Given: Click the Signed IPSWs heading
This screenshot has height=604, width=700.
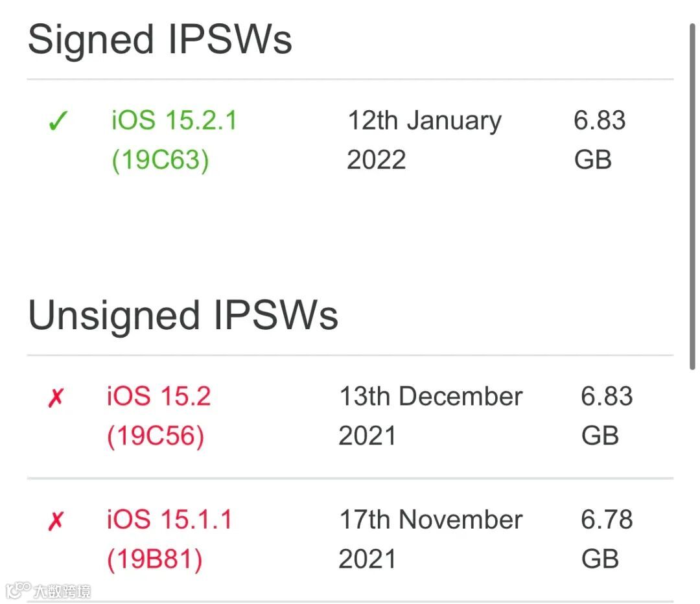Looking at the screenshot, I should (160, 39).
